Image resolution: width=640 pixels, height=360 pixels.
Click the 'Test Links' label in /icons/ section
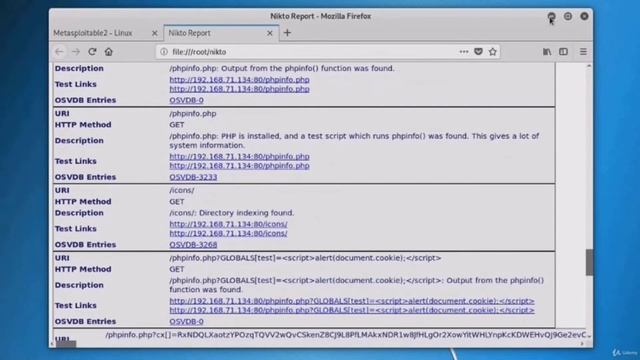(x=76, y=229)
